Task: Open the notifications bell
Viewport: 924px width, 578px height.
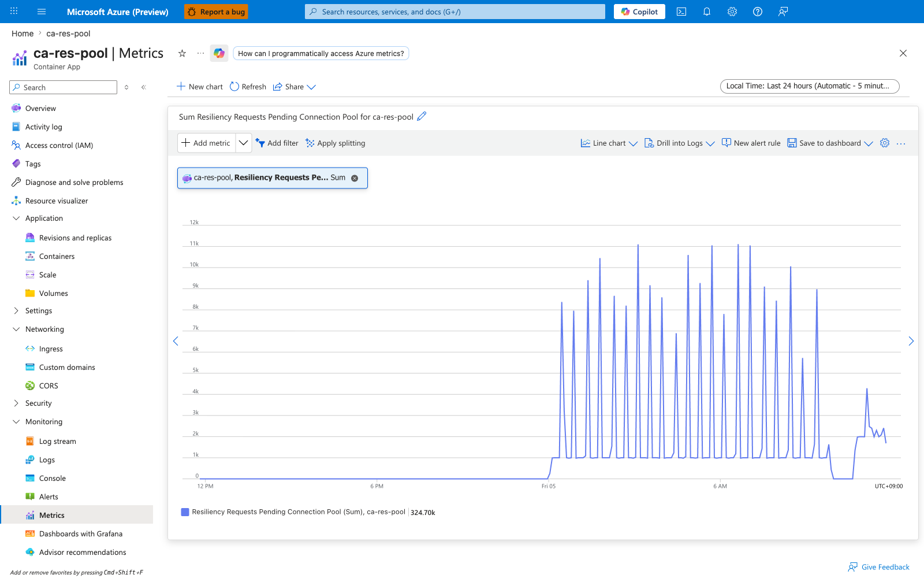Action: (x=707, y=12)
